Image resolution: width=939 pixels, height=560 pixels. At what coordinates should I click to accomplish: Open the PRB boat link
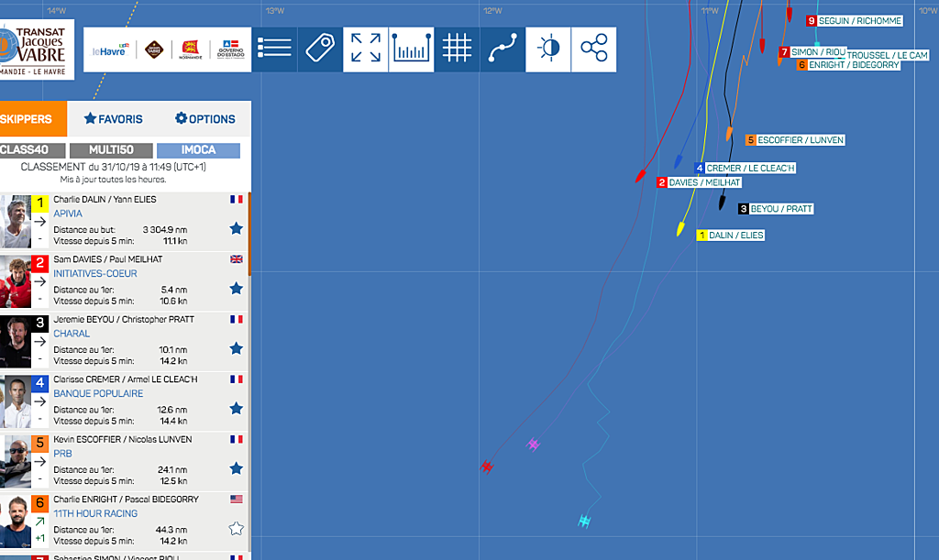(62, 454)
